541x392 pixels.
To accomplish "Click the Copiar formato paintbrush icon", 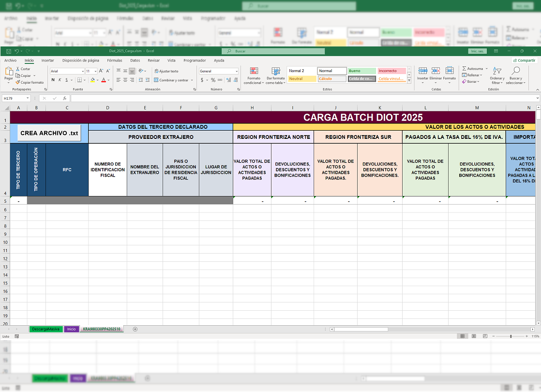I will tap(18, 82).
